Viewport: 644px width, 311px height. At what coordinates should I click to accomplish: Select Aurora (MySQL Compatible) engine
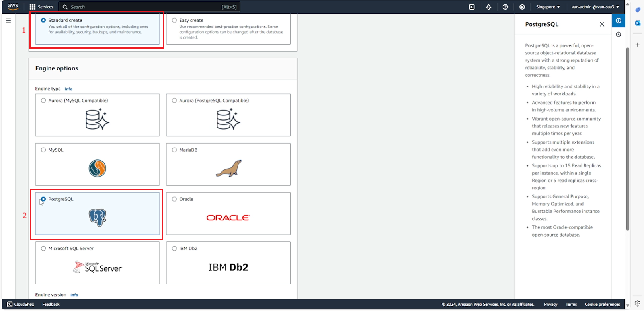click(x=43, y=101)
